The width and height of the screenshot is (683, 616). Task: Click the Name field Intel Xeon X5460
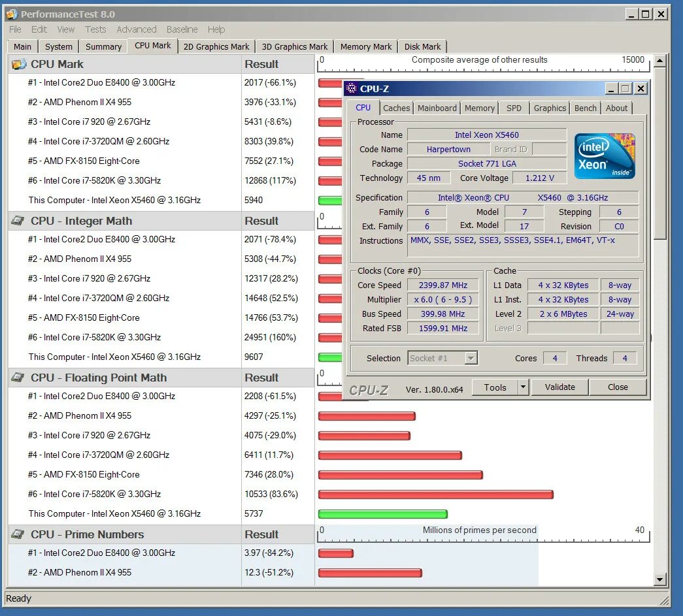click(x=486, y=135)
